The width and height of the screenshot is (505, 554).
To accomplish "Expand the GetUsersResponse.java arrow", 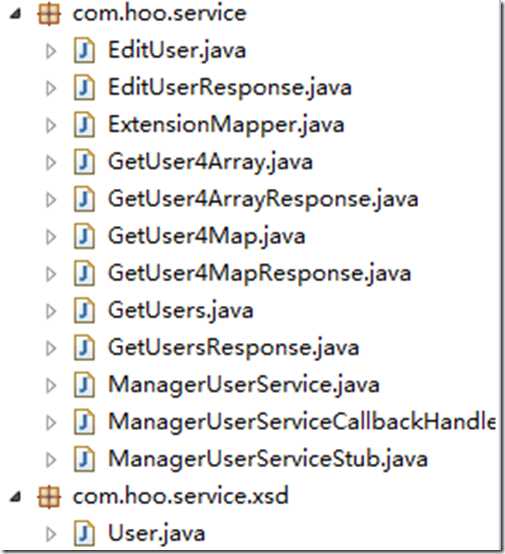I will (x=51, y=348).
